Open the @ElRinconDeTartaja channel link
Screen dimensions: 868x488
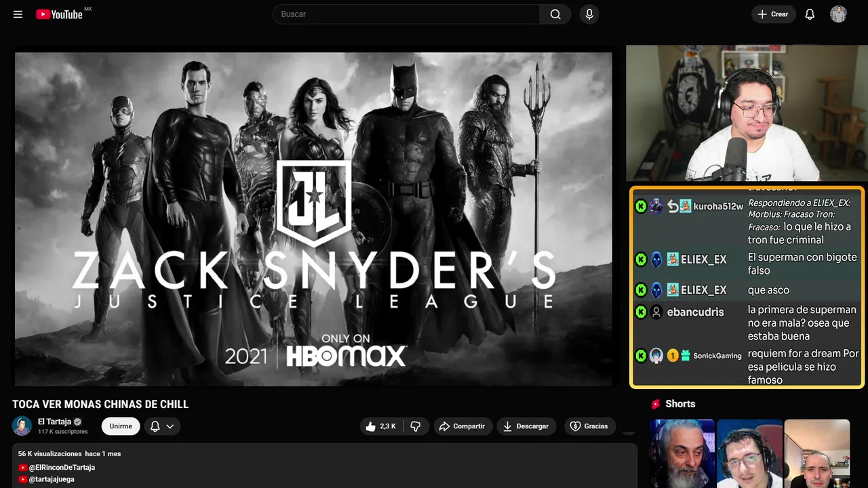coord(62,468)
